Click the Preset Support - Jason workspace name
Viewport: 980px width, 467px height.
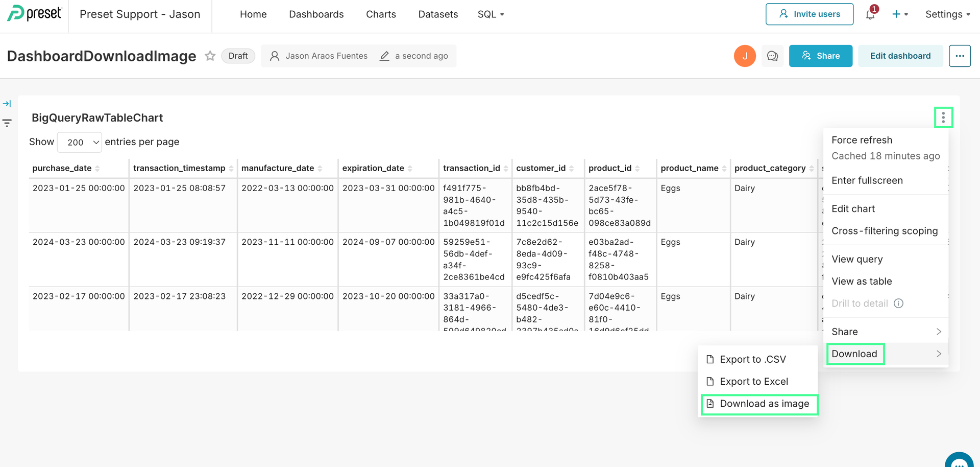tap(140, 14)
